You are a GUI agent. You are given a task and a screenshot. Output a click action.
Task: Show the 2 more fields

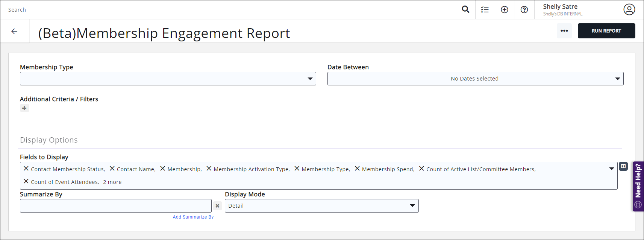[112, 182]
